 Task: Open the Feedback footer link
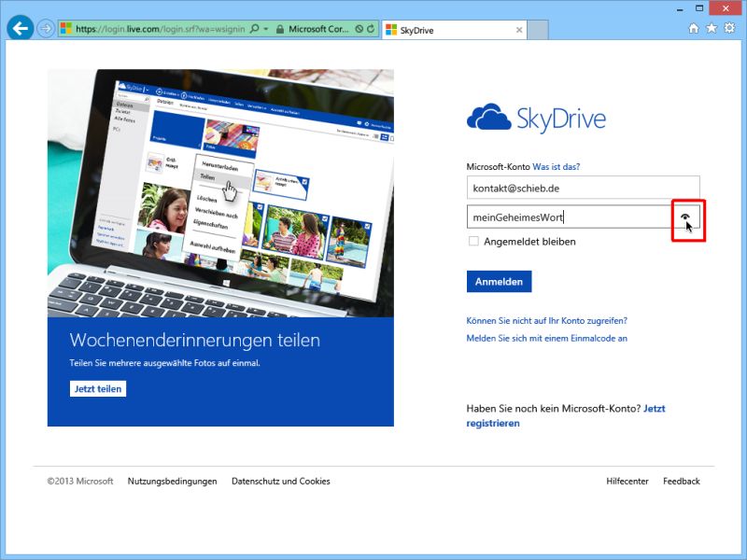tap(682, 481)
